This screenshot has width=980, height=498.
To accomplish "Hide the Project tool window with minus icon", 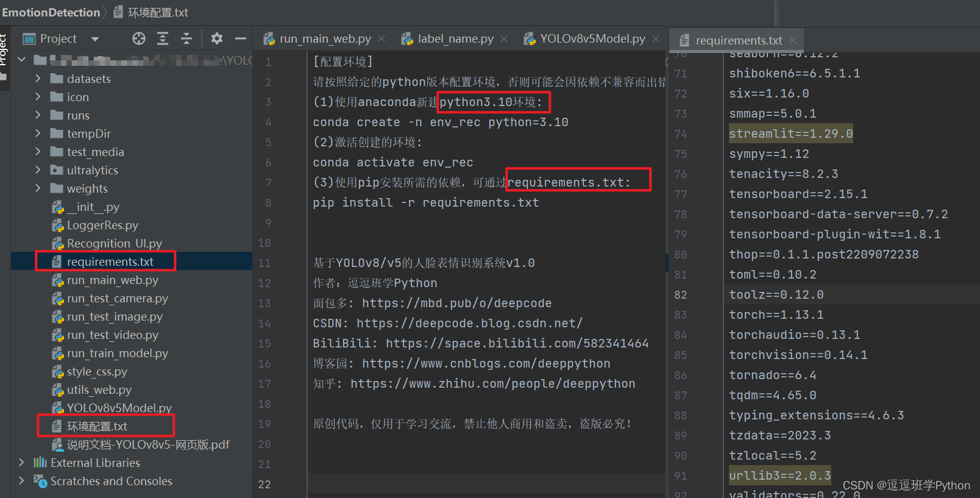I will (x=241, y=39).
